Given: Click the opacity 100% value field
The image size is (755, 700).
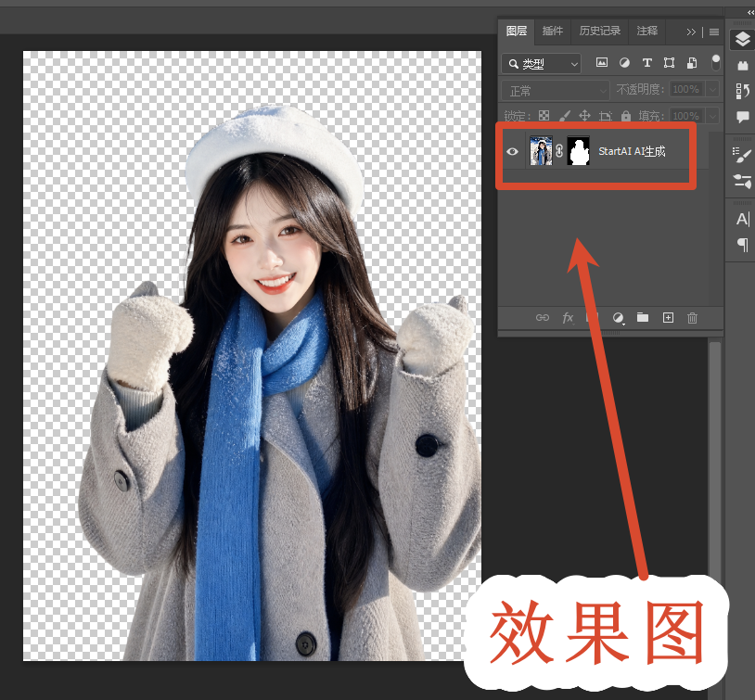Looking at the screenshot, I should [686, 90].
